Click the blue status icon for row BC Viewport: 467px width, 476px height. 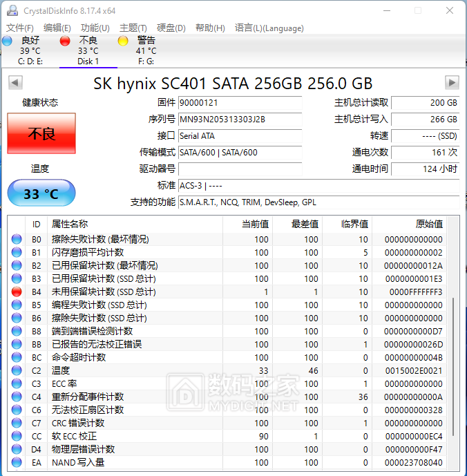point(17,357)
